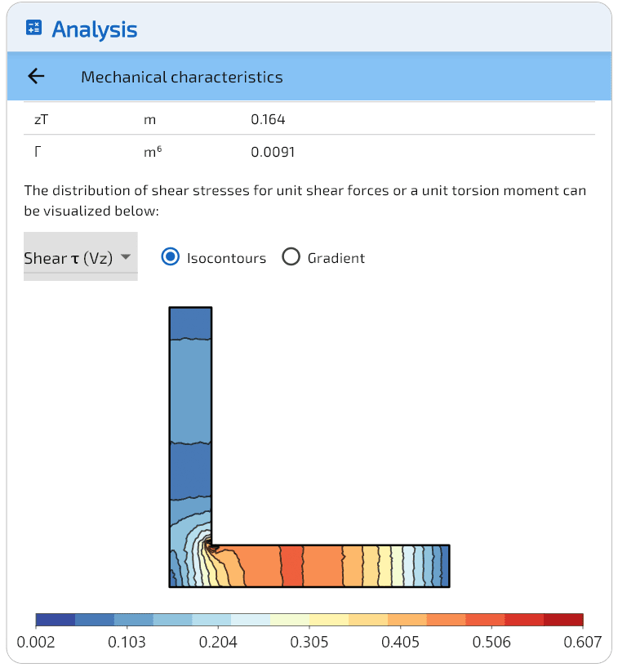This screenshot has height=672, width=618.
Task: Click the vertical leg of the L-section plot
Action: click(190, 408)
